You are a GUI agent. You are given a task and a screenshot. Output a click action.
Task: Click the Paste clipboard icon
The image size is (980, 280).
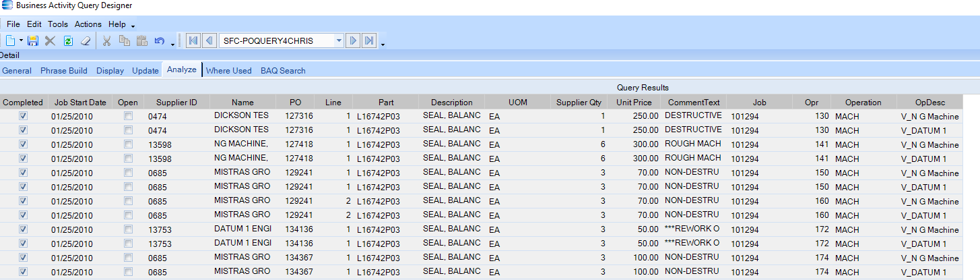point(141,41)
